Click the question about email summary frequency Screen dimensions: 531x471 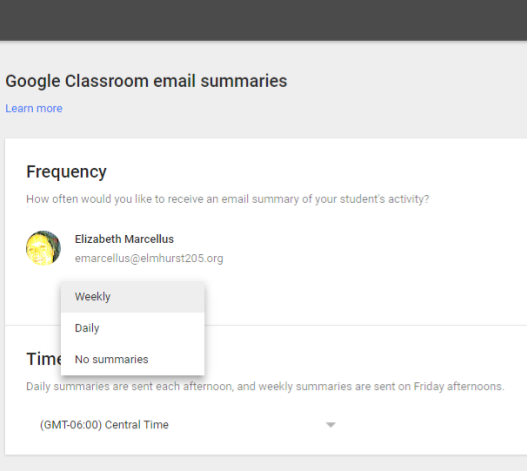coord(228,199)
